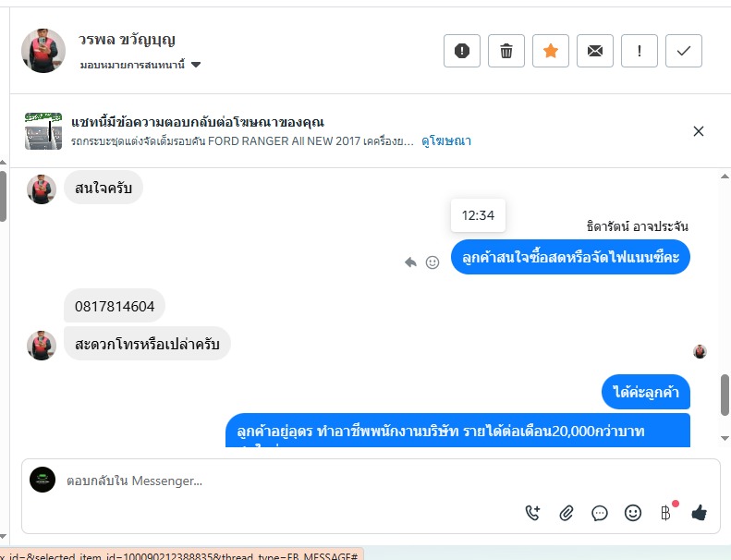Flag conversation with exclamation mark button

point(640,51)
